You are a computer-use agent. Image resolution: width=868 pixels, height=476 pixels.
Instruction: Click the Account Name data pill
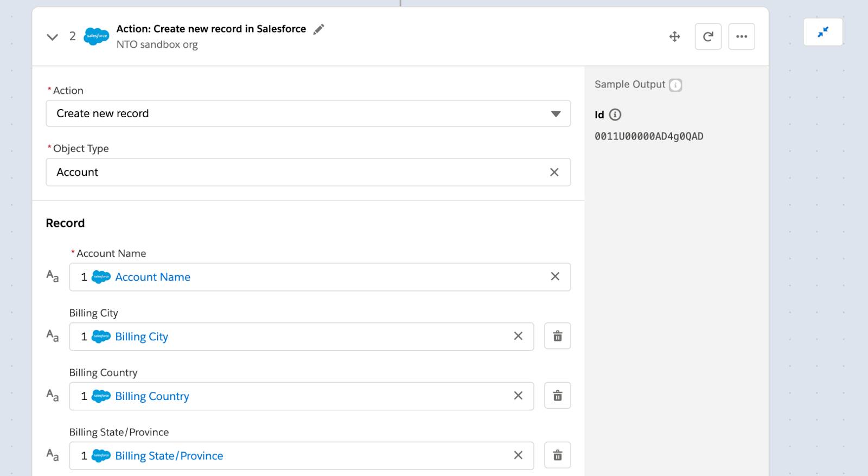141,277
